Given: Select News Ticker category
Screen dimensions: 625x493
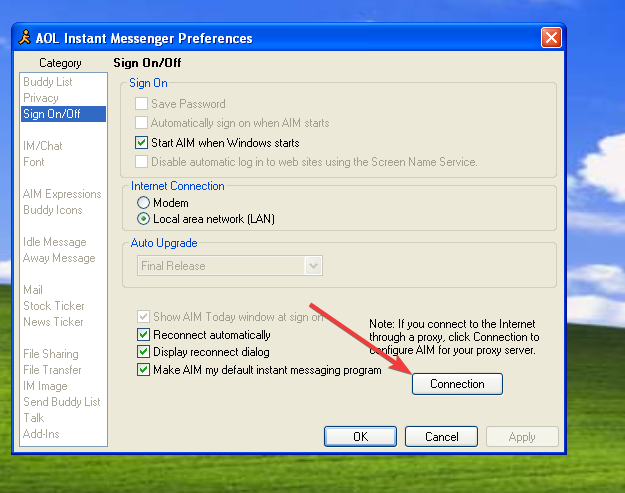Looking at the screenshot, I should click(x=53, y=322).
